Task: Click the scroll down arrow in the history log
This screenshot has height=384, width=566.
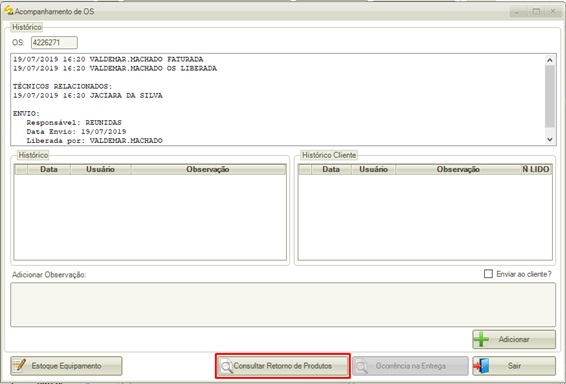Action: 550,139
